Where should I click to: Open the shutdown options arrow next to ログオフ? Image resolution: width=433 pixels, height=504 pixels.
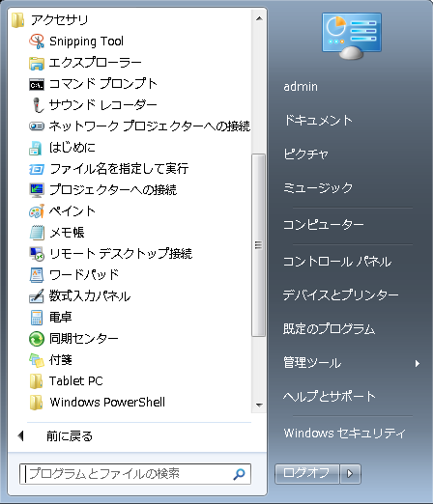[350, 473]
